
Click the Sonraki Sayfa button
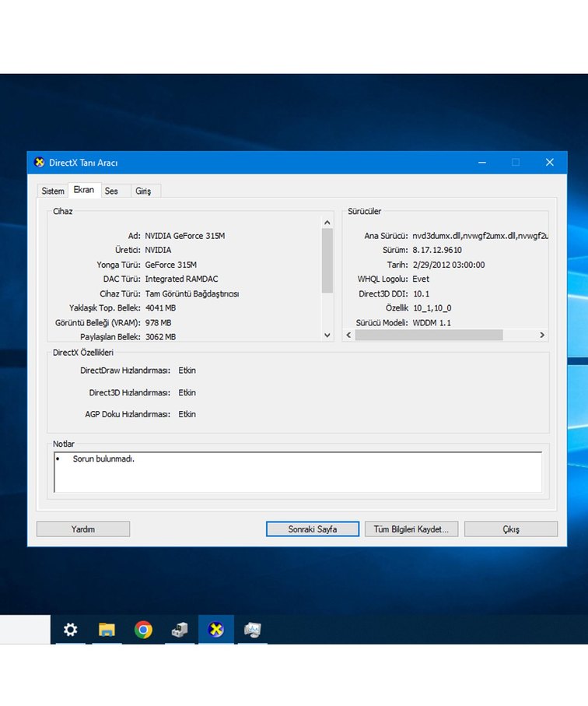click(x=313, y=529)
